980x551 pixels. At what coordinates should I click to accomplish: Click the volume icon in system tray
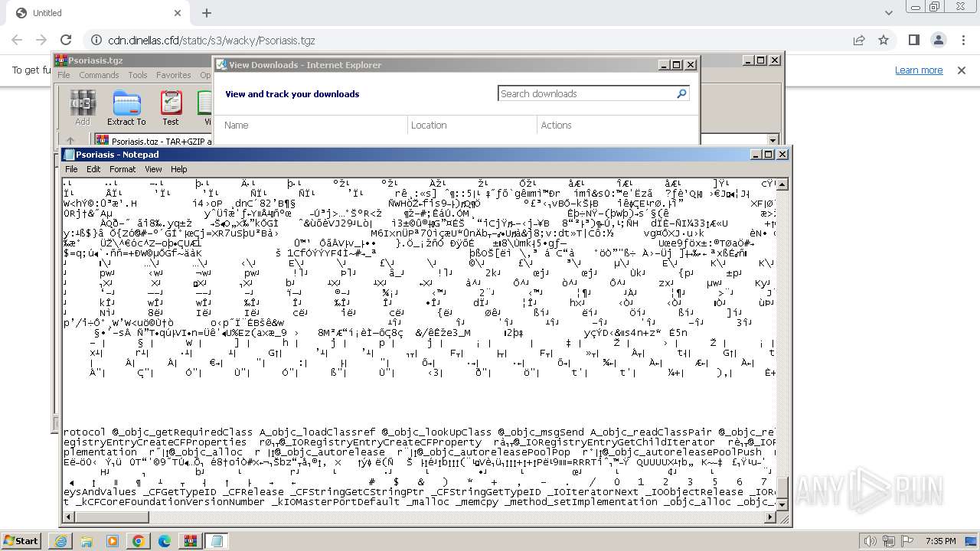click(871, 541)
